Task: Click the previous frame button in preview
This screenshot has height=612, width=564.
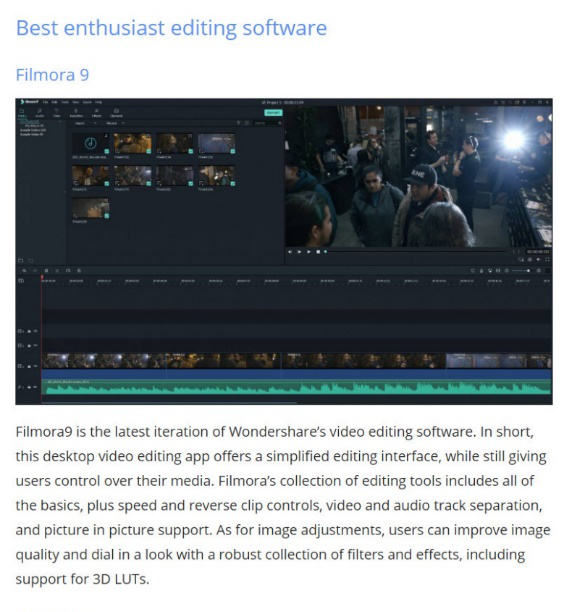Action: 290,252
